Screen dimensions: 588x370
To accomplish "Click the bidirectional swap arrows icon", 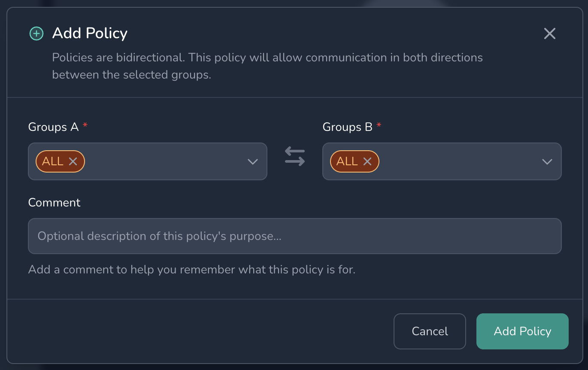I will tap(295, 157).
